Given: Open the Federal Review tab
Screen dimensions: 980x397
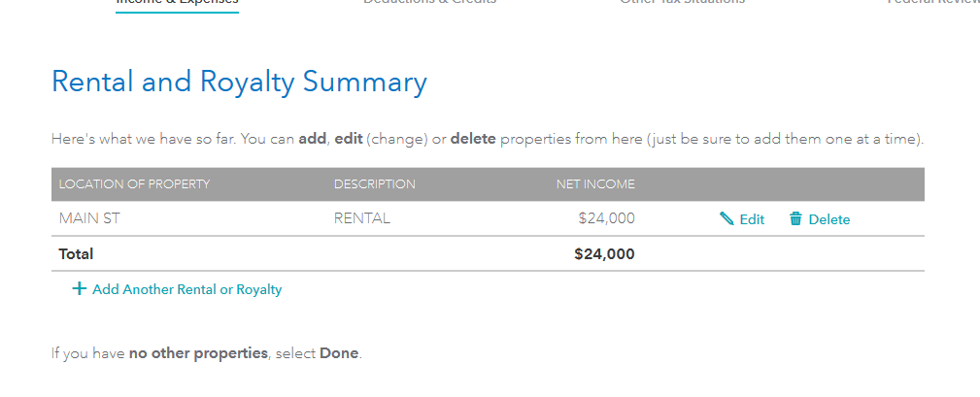Looking at the screenshot, I should (x=933, y=2).
